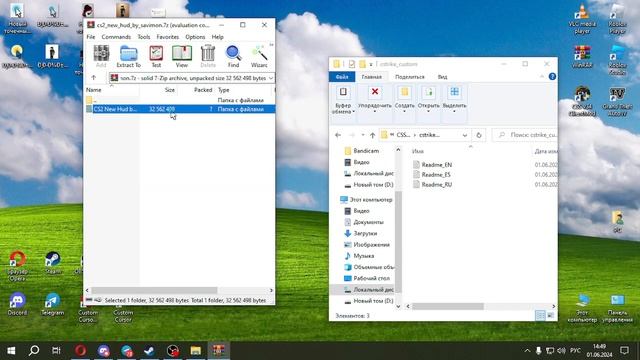Viewport: 640px width, 360px height.
Task: Select the Readme_ES file
Action: click(x=436, y=174)
